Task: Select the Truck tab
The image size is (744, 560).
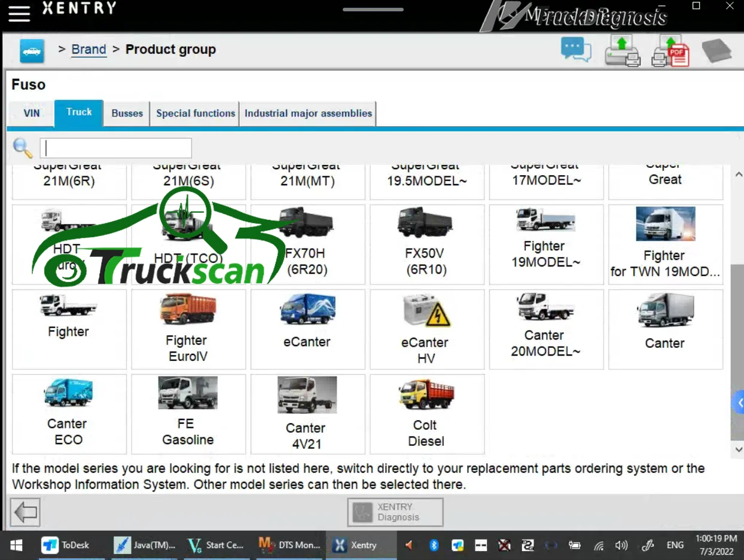Action: pos(79,113)
